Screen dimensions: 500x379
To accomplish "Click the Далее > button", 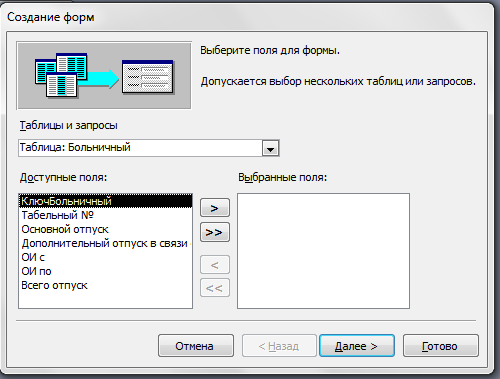I will tap(357, 346).
